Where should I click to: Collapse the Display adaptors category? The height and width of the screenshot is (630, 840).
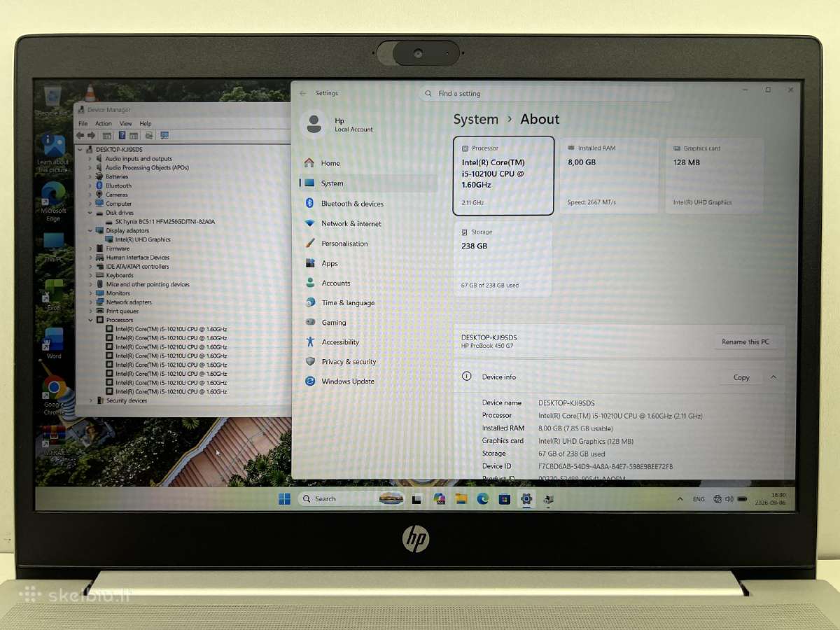coord(90,230)
